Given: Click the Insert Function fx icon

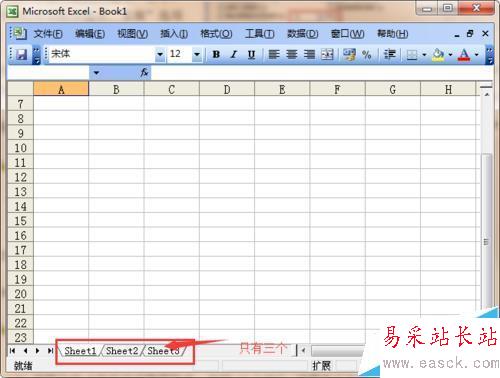Looking at the screenshot, I should (144, 72).
